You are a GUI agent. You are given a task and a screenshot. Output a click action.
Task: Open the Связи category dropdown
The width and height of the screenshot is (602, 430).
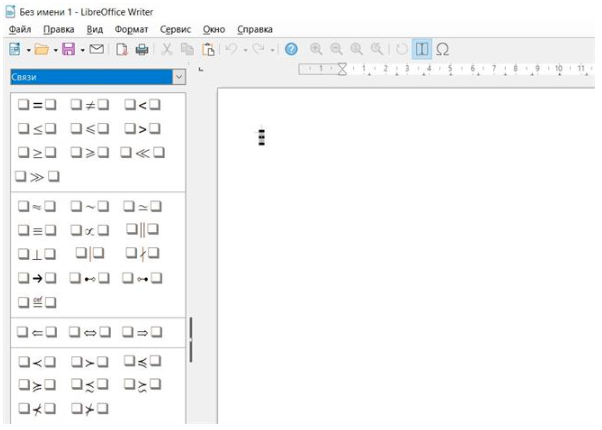pos(179,77)
